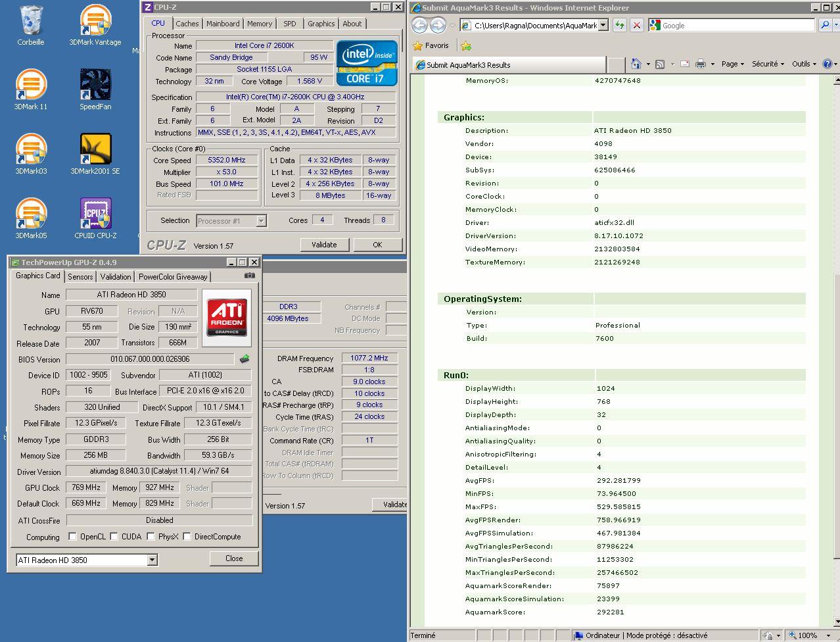Click the Intel Core i7 logo in CPU-Z
This screenshot has height=642, width=840.
(367, 63)
